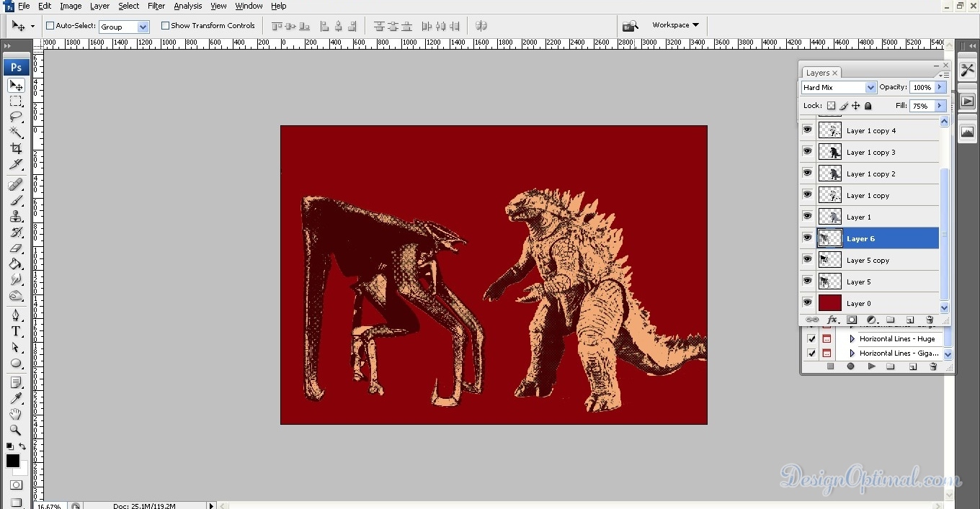Open the File menu

click(24, 6)
